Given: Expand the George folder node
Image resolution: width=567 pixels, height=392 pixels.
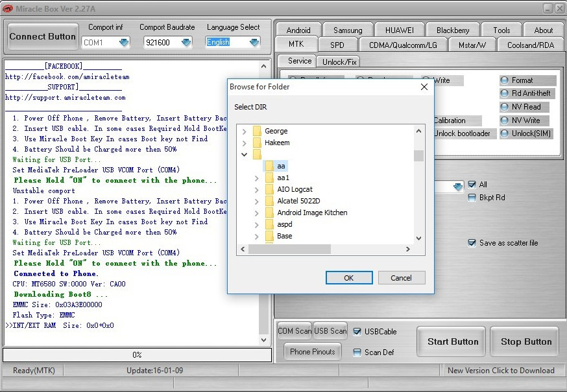Looking at the screenshot, I should click(x=245, y=131).
